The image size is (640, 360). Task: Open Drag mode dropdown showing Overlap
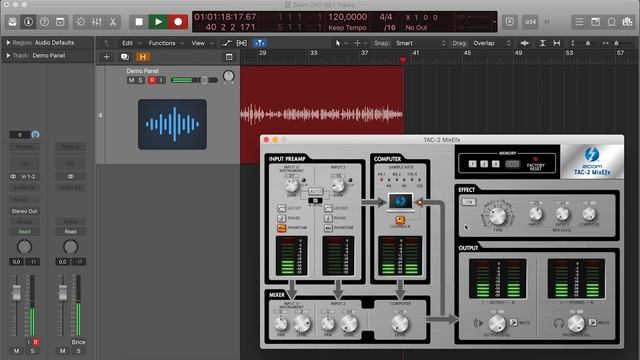(492, 43)
